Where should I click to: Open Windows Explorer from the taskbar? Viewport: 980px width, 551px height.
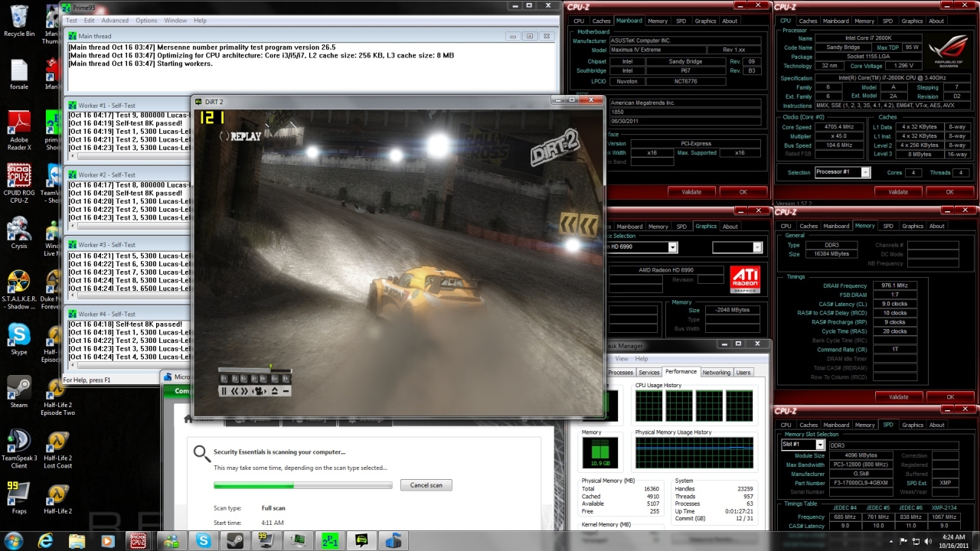tap(77, 540)
